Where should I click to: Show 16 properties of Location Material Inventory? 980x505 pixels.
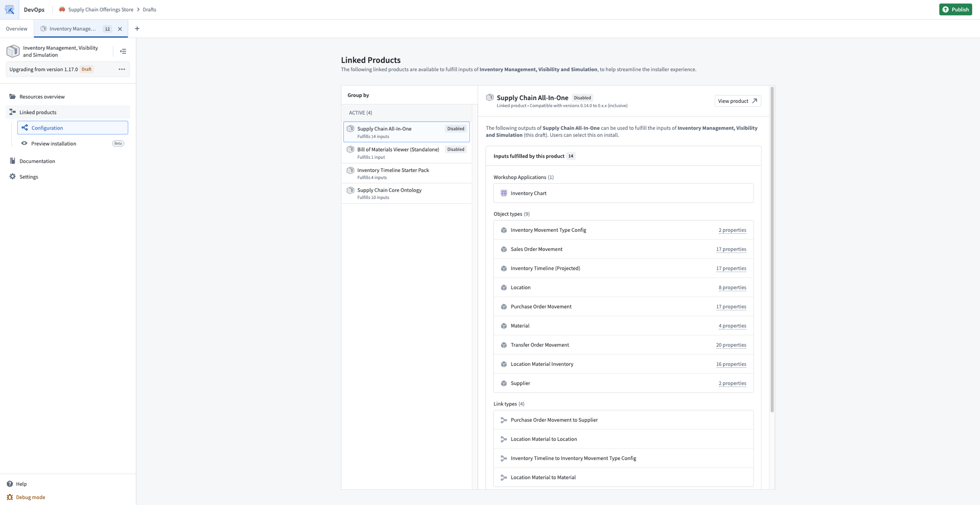731,364
